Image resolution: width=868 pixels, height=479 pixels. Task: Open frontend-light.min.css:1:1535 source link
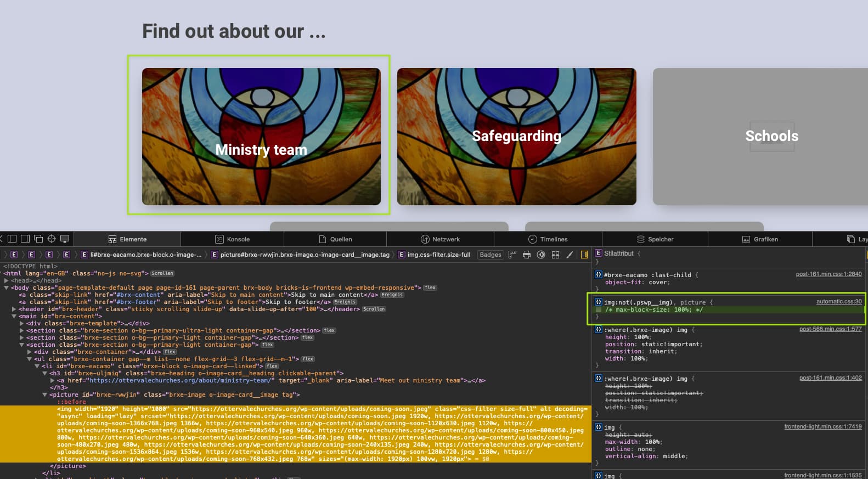pyautogui.click(x=823, y=475)
